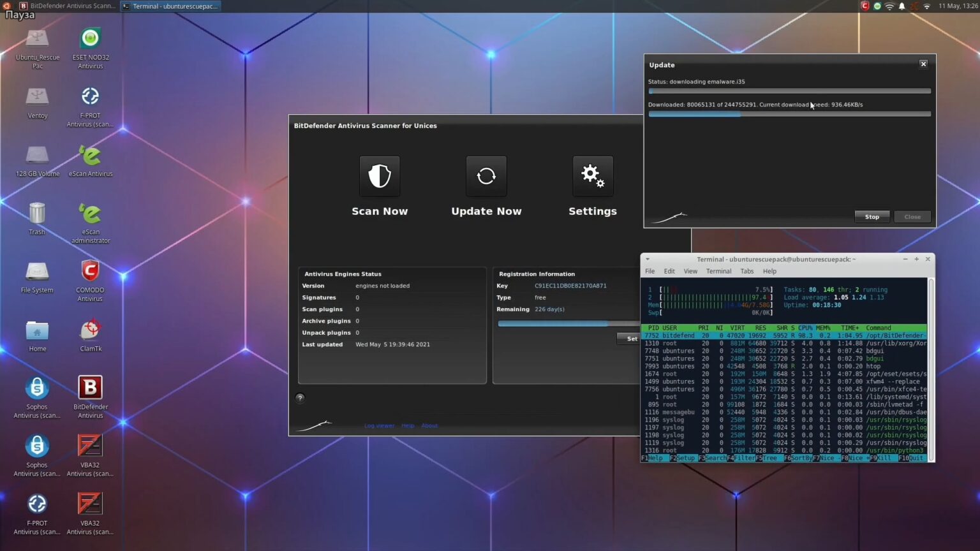Open the Edit menu in Terminal

pos(669,271)
